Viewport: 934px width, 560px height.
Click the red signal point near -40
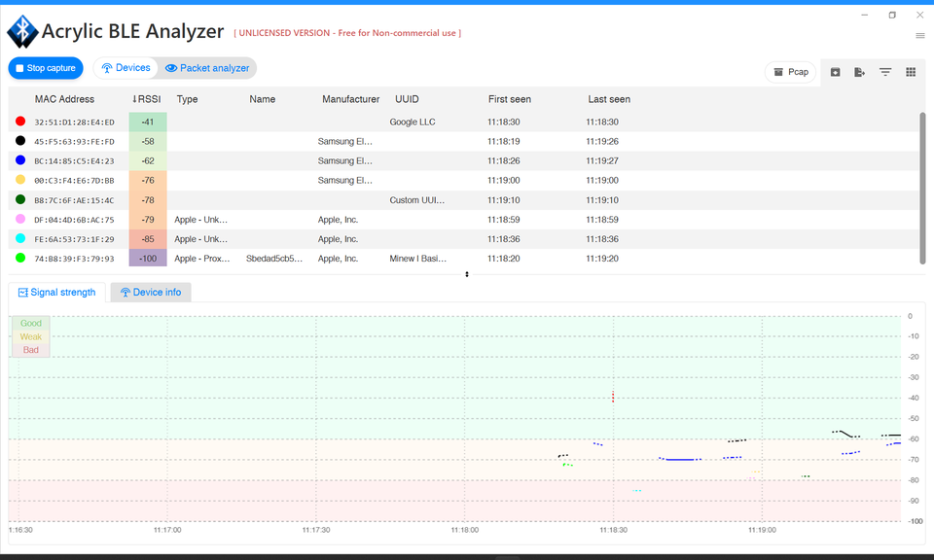click(613, 397)
